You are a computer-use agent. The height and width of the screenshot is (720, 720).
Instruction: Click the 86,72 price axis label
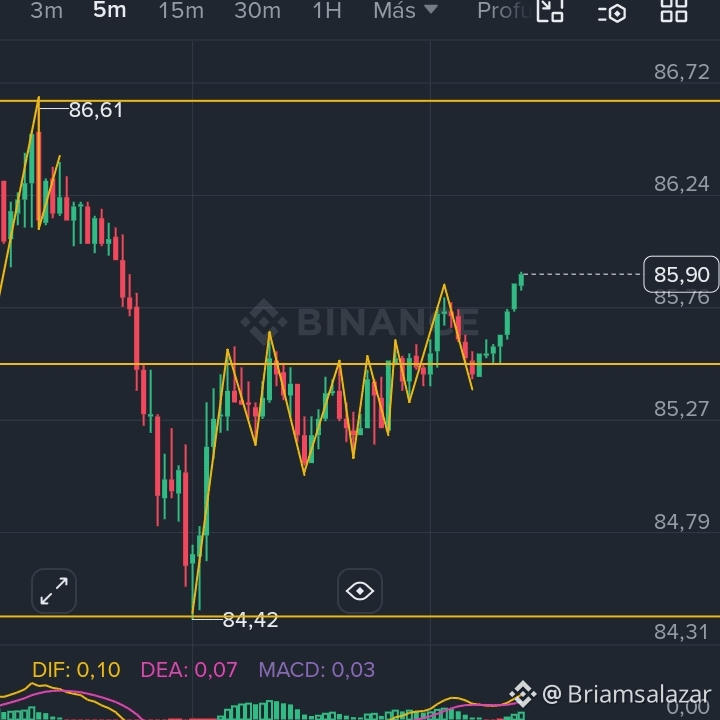[681, 72]
